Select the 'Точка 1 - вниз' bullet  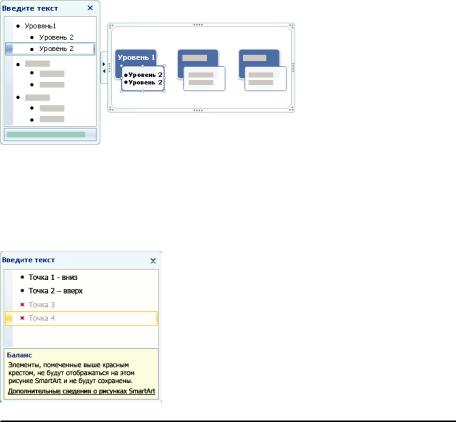pyautogui.click(x=53, y=277)
